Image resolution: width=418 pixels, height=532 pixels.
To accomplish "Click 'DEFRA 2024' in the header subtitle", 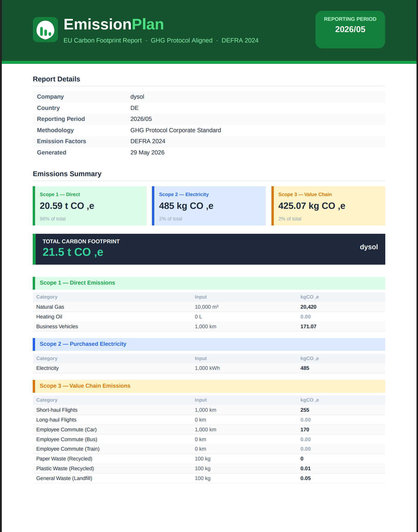I will pyautogui.click(x=240, y=40).
